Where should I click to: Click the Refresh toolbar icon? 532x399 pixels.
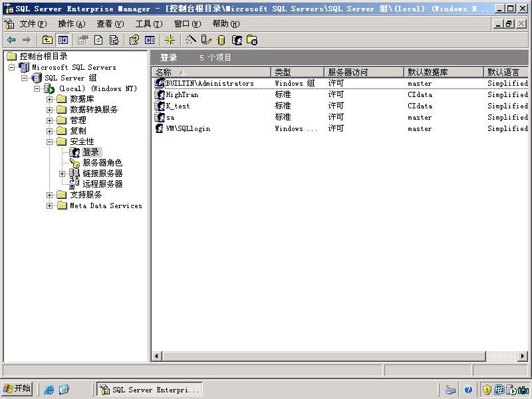click(x=98, y=40)
